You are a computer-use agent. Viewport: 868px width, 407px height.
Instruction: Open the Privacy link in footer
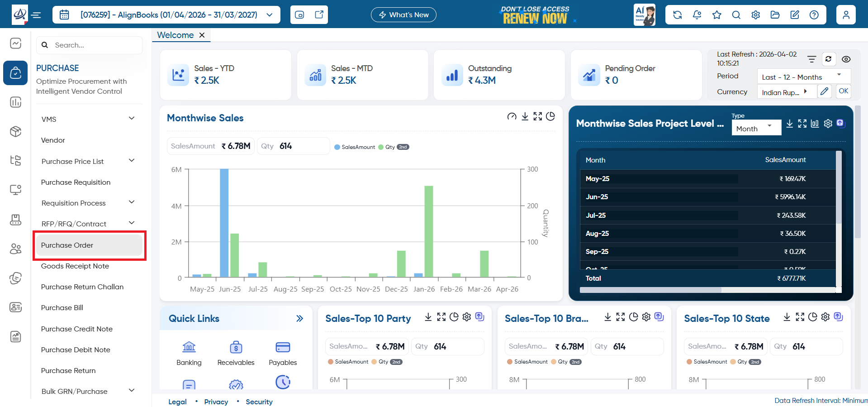[216, 402]
